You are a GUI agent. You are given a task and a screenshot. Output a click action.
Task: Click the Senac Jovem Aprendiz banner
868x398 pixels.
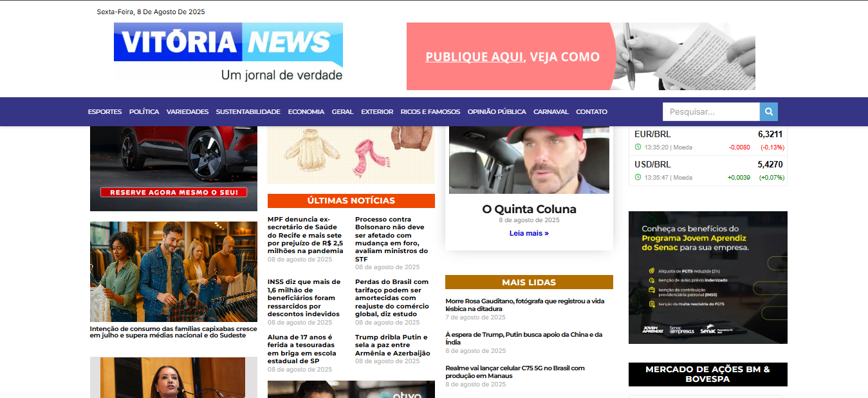point(707,277)
